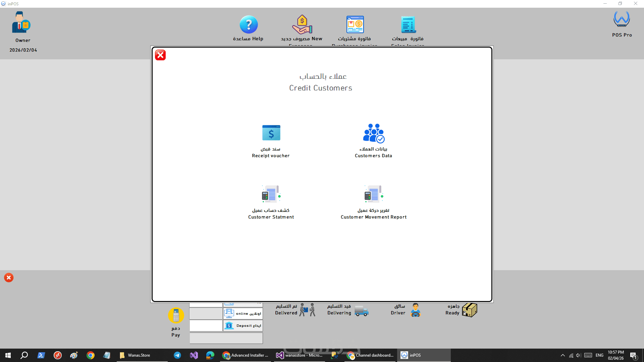Image resolution: width=644 pixels, height=362 pixels.
Task: Open the Customer Movement Report icon
Action: click(374, 194)
